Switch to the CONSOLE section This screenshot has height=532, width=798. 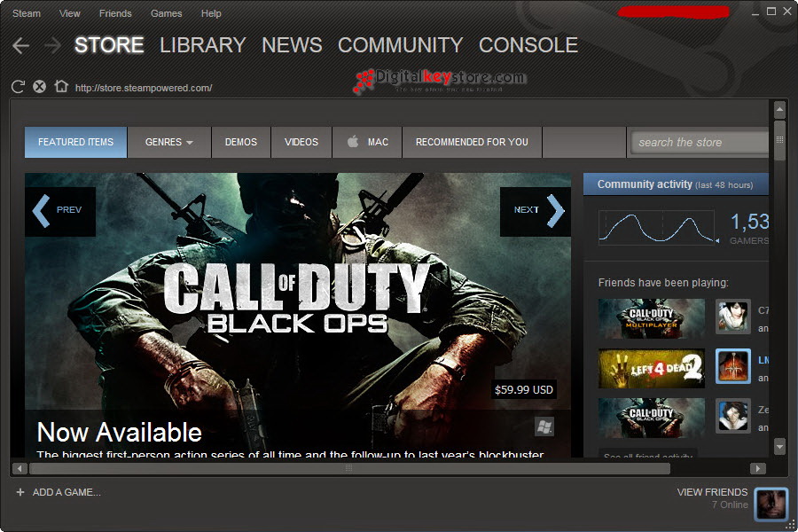(x=528, y=45)
